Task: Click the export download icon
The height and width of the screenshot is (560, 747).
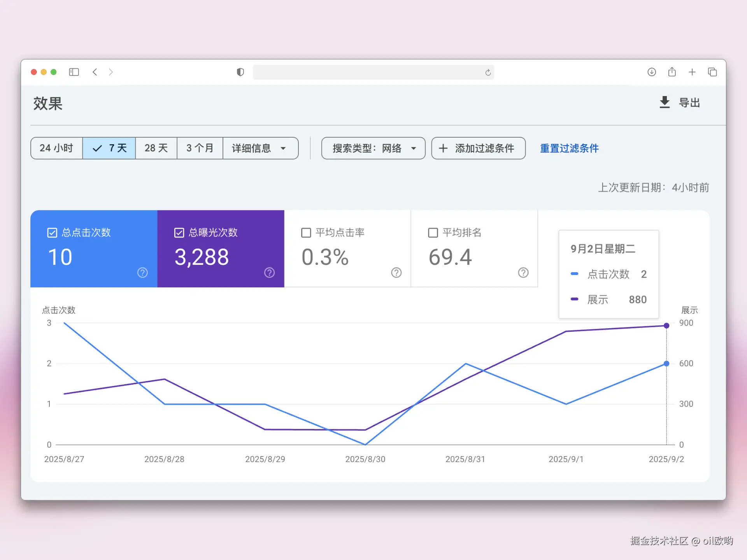Action: (665, 102)
